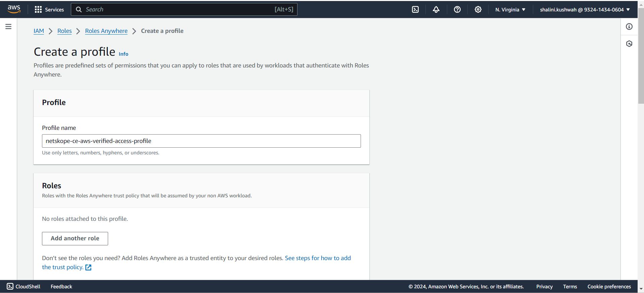Focus the top Search box

[x=184, y=9]
